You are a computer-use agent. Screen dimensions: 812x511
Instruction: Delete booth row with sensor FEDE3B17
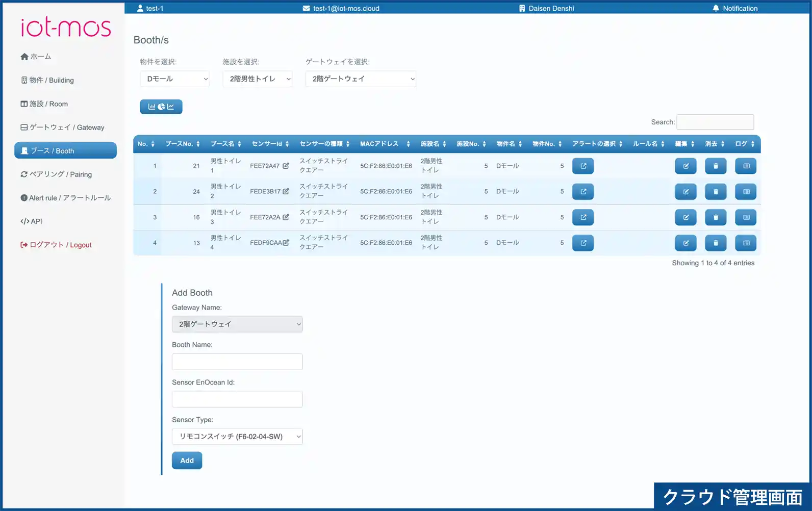point(716,191)
